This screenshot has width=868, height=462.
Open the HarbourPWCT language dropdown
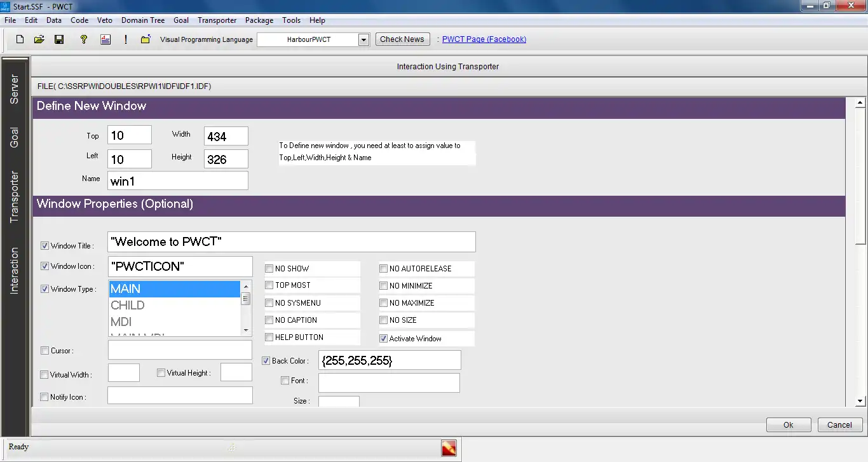[363, 39]
